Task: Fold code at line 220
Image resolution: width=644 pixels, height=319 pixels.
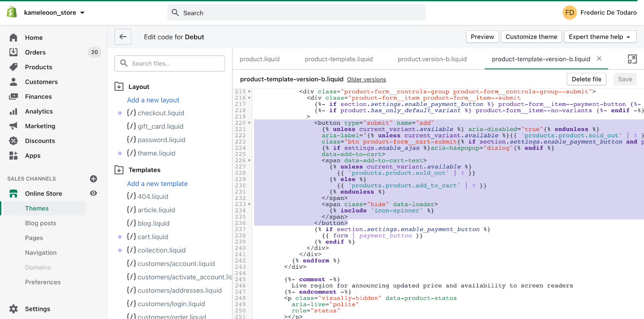Action: [x=249, y=123]
